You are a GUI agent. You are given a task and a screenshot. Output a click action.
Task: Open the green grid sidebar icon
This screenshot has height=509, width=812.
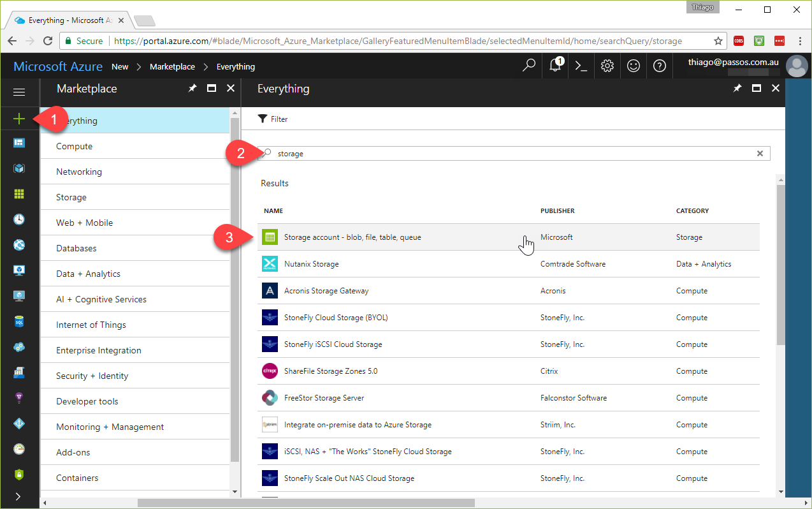point(19,194)
